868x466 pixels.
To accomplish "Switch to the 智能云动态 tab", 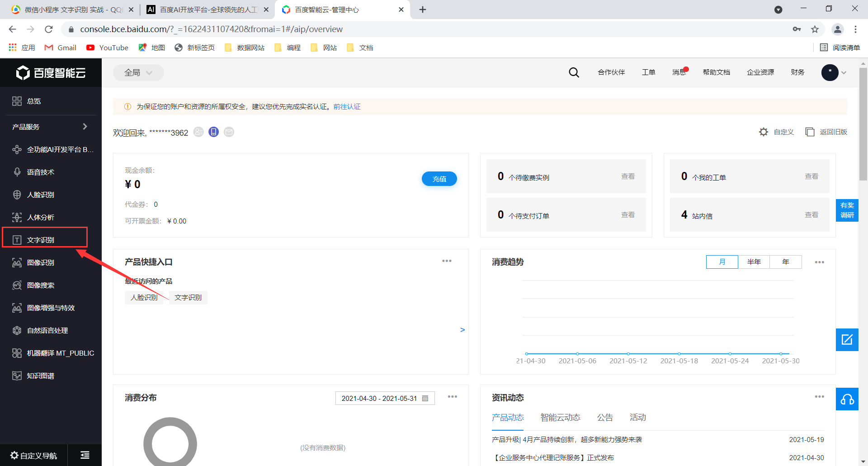I will click(560, 418).
